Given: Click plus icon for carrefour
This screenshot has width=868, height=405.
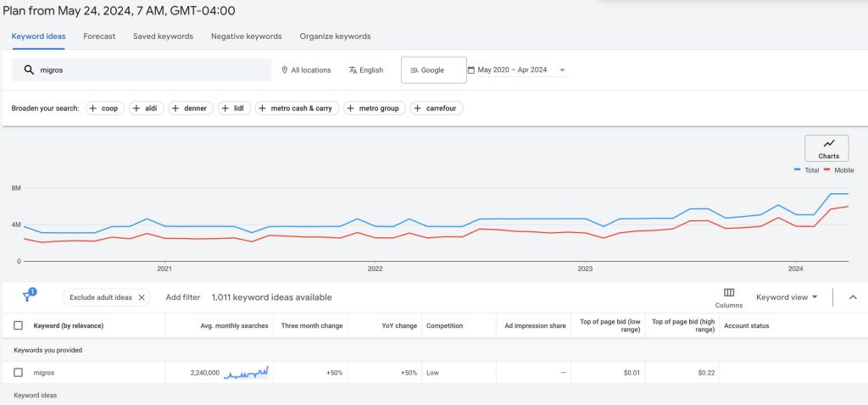Looking at the screenshot, I should point(417,108).
